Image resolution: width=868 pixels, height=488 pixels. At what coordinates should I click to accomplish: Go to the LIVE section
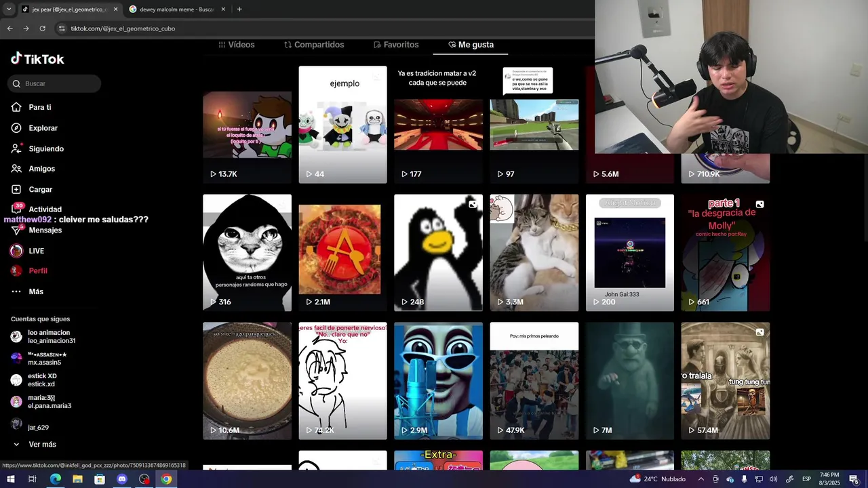[x=28, y=251]
